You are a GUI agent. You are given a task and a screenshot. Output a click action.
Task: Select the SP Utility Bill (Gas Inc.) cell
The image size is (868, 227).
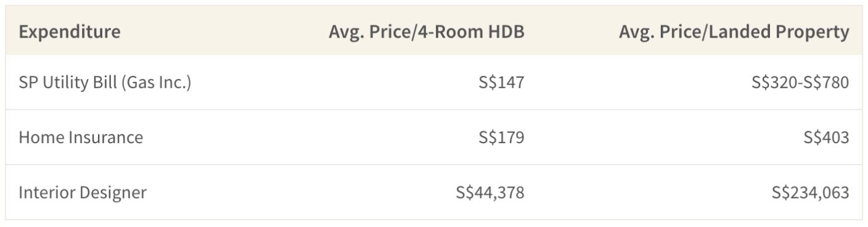[x=105, y=83]
